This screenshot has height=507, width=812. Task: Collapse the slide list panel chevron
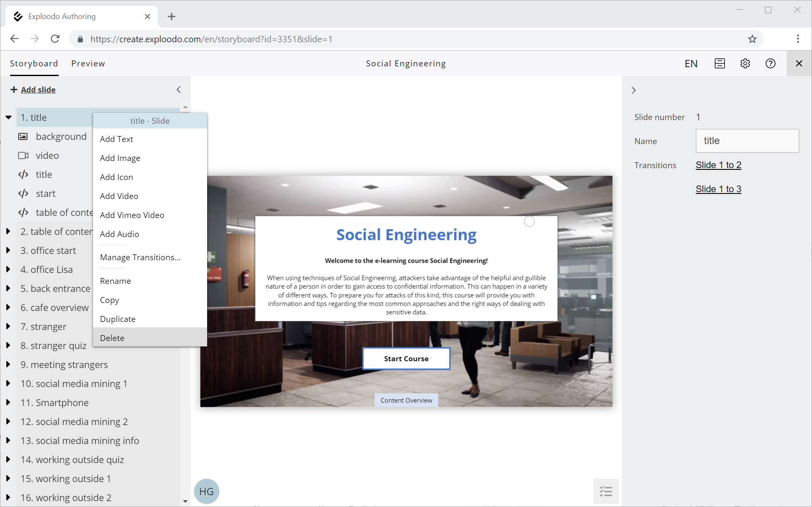tap(179, 90)
